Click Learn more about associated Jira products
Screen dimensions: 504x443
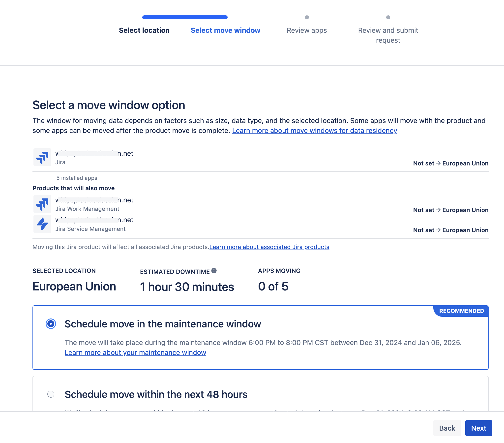pos(269,247)
